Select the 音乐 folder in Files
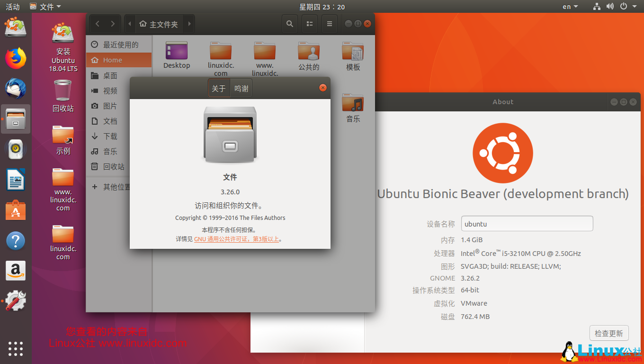Viewport: 644px width, 364px height. click(353, 108)
